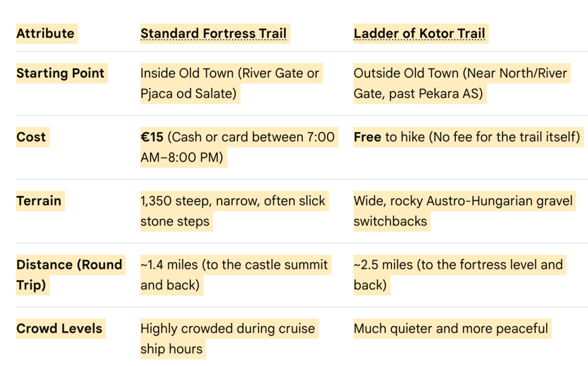Screen dimensions: 588x366
Task: Select the Cost row label
Action: pyautogui.click(x=31, y=137)
